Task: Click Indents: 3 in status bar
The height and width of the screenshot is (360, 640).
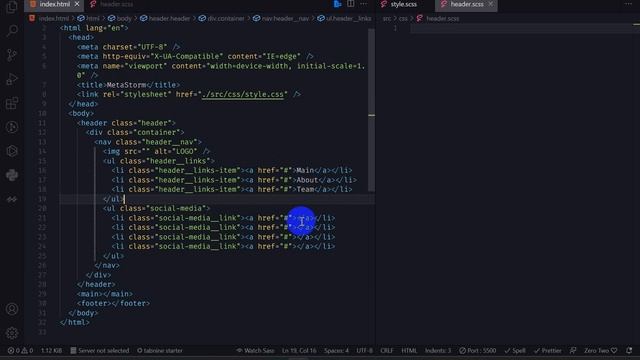Action: pos(438,350)
